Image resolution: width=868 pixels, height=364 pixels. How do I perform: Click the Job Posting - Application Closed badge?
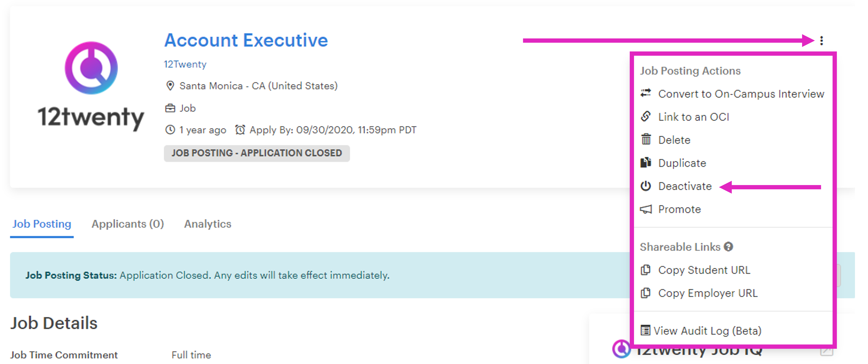257,153
